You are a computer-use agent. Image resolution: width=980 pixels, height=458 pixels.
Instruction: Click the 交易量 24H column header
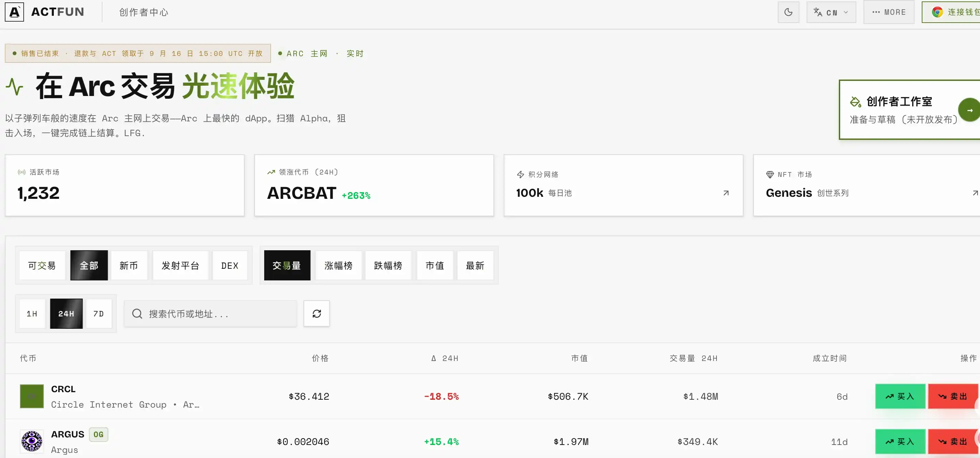coord(694,358)
